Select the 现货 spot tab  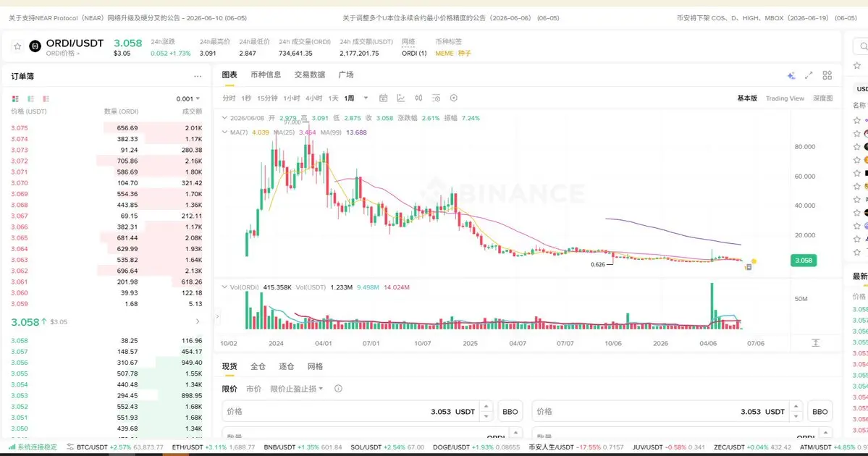coord(229,366)
